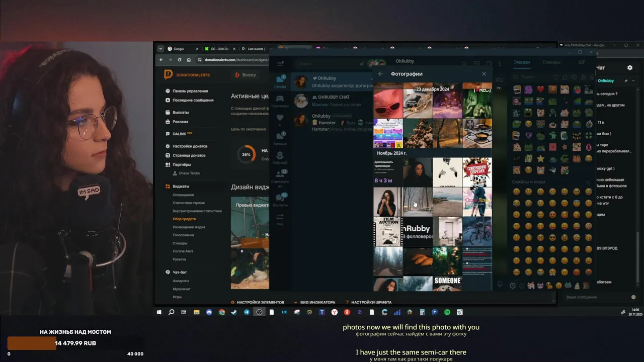Click the microphone voice message icon
The image size is (644, 362).
(x=500, y=285)
